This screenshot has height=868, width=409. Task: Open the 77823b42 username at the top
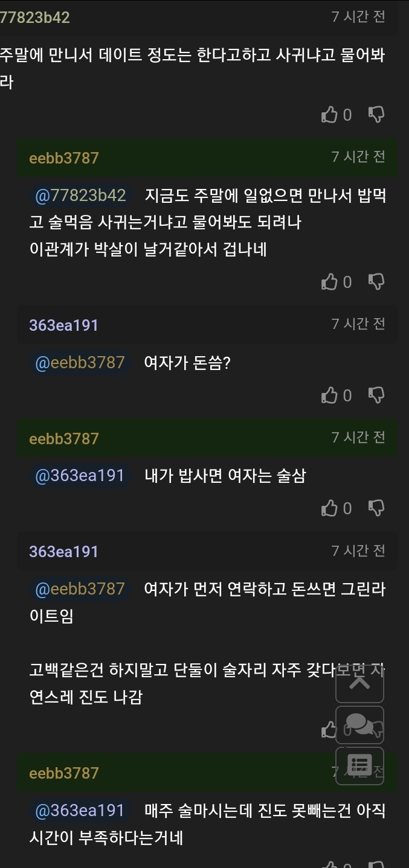[x=35, y=18]
